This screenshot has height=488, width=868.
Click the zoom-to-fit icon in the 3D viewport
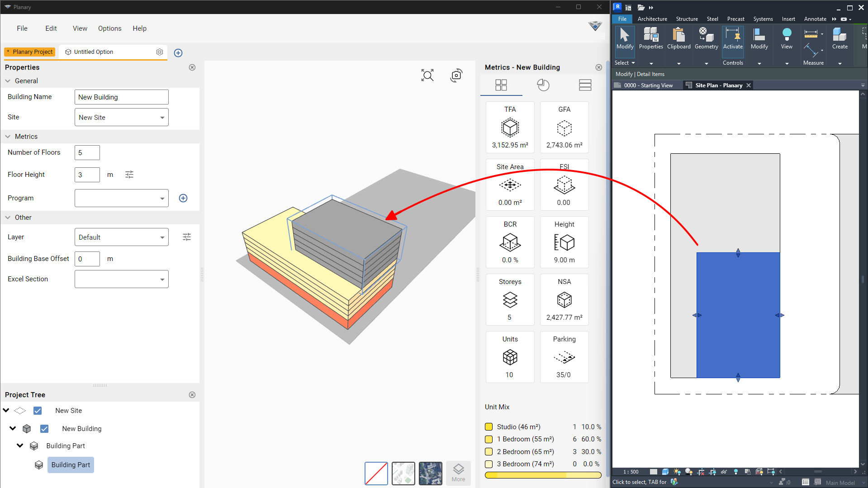(x=427, y=75)
